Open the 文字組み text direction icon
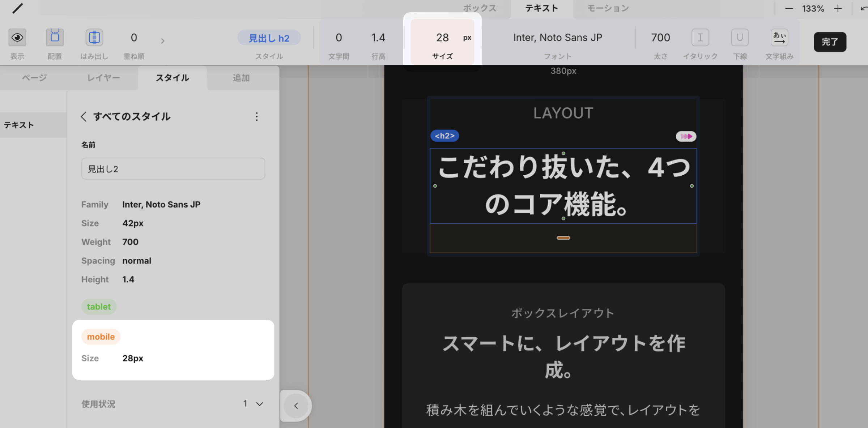Image resolution: width=868 pixels, height=428 pixels. [779, 38]
